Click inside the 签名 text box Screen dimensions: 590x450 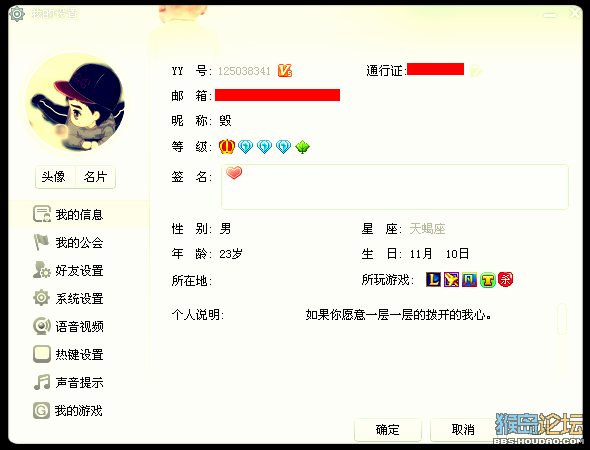click(x=395, y=187)
